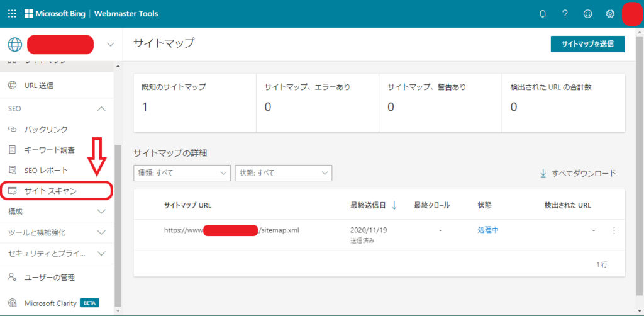Click the バックリンク chain icon
Screen dimensions: 644x316
pyautogui.click(x=13, y=129)
